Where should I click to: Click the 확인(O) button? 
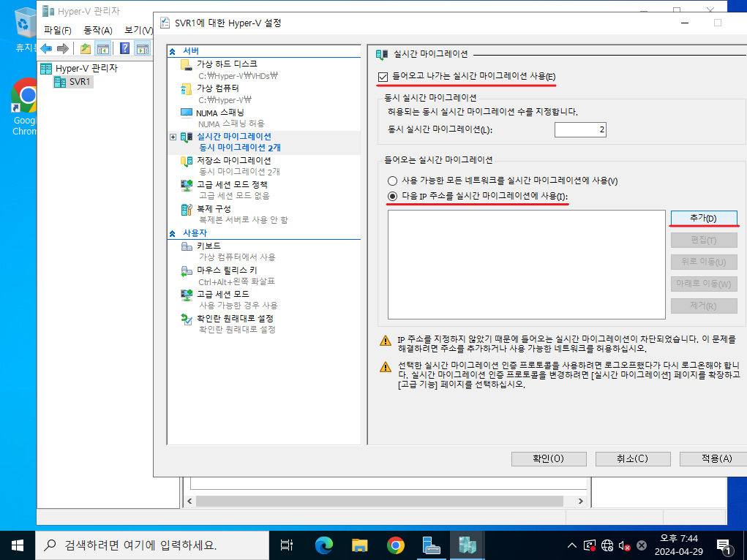548,458
